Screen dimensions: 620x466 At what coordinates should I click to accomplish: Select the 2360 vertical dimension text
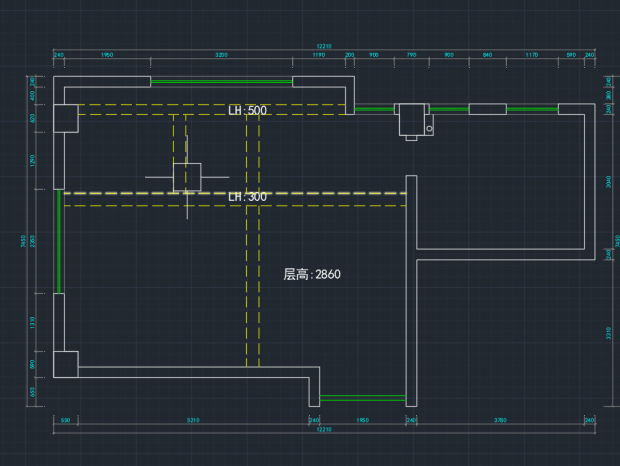(32, 241)
